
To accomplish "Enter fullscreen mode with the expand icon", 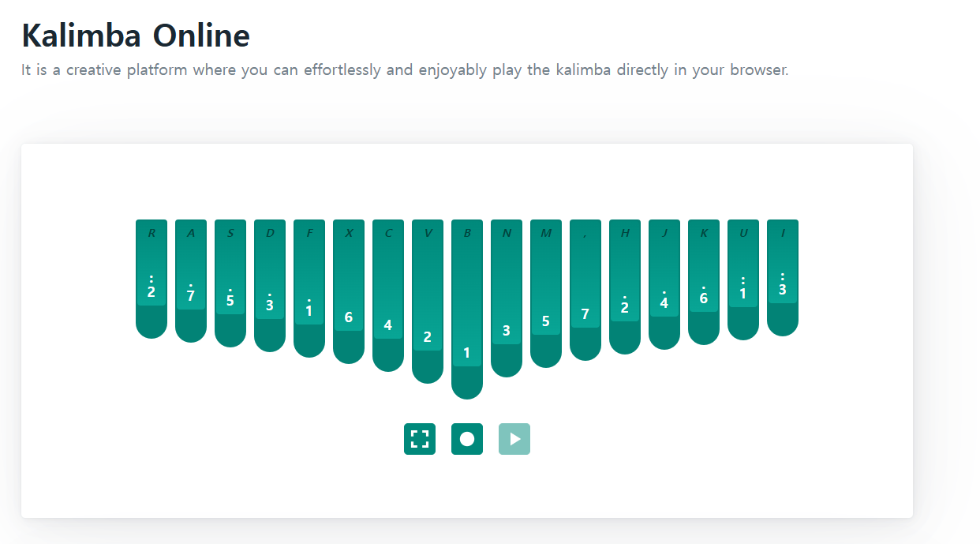I will pyautogui.click(x=420, y=439).
